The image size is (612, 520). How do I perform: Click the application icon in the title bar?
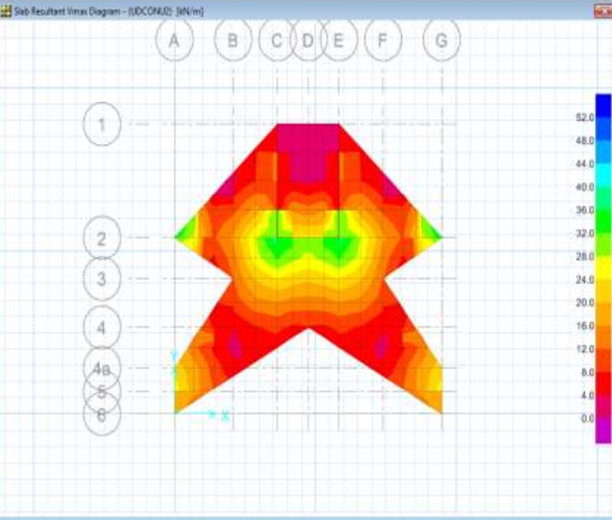pyautogui.click(x=7, y=9)
